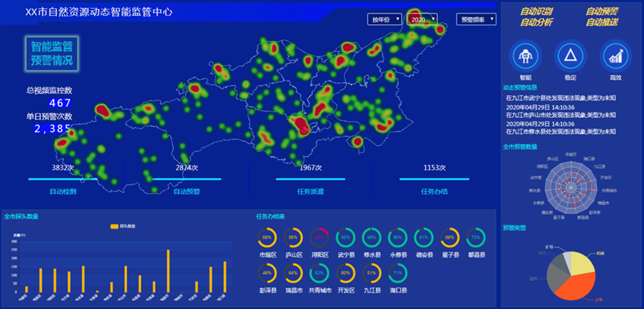Click the bar chart 高效 icon
The image size is (644, 309).
[615, 56]
